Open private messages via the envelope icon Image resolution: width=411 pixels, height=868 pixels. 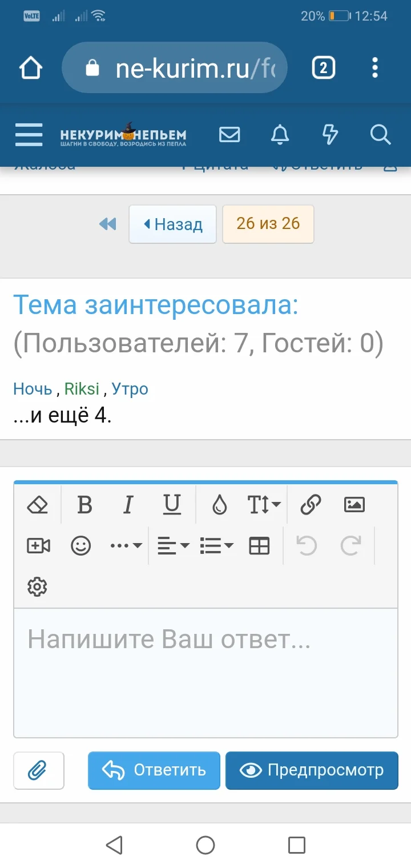tap(229, 135)
